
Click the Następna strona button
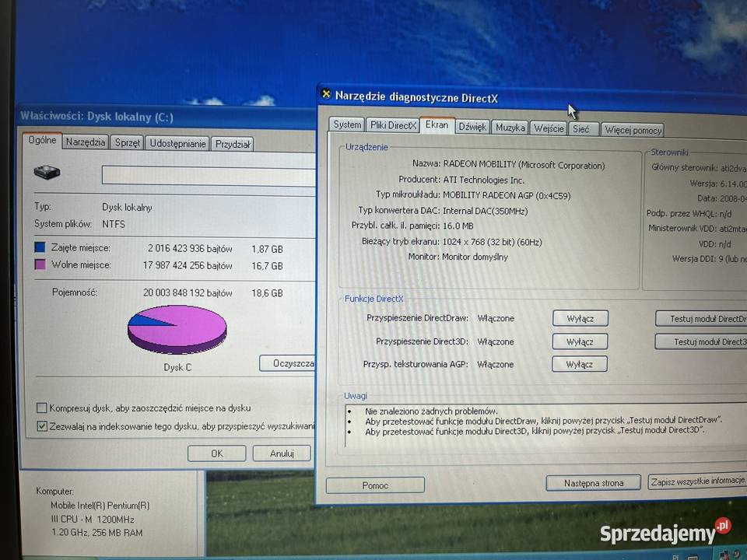click(594, 483)
